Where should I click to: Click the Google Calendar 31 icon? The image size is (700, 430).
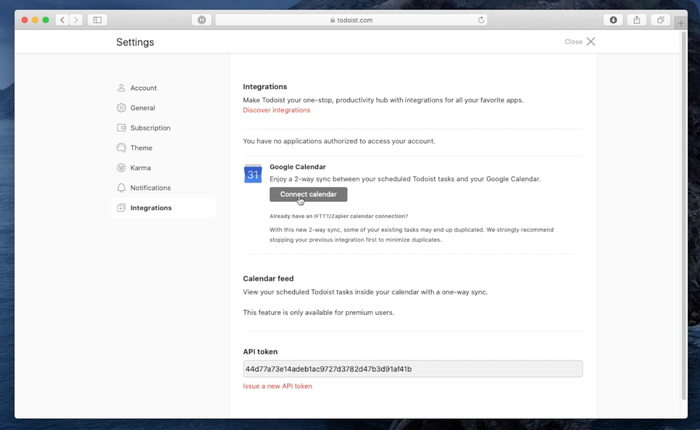coord(253,174)
